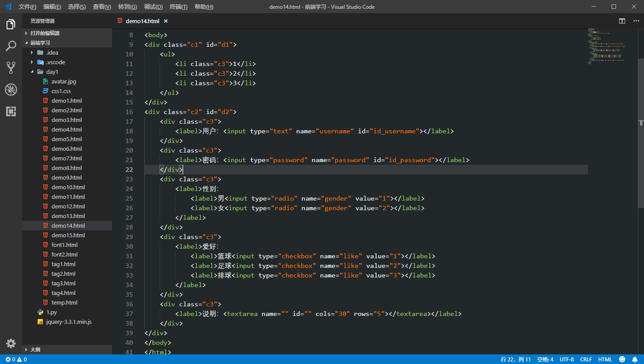The width and height of the screenshot is (644, 364).
Task: Open the Search view
Action: pyautogui.click(x=10, y=46)
